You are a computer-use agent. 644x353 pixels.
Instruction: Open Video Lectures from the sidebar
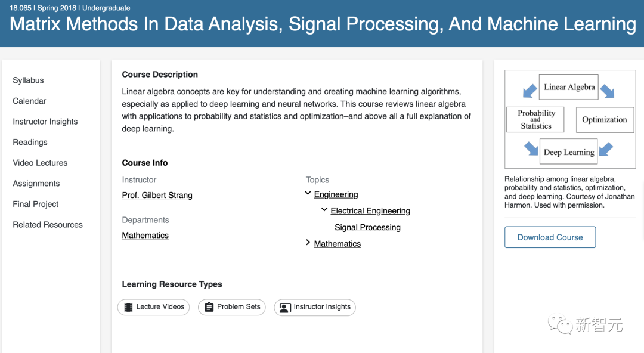40,163
